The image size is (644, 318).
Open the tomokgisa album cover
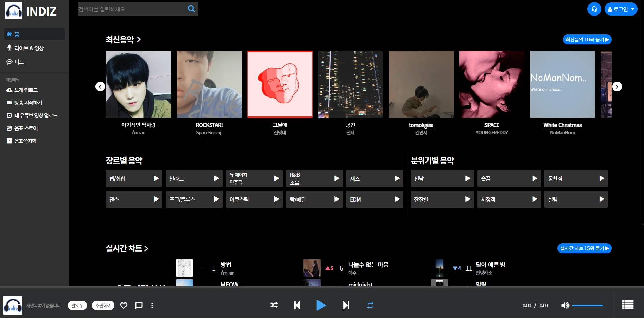click(421, 84)
